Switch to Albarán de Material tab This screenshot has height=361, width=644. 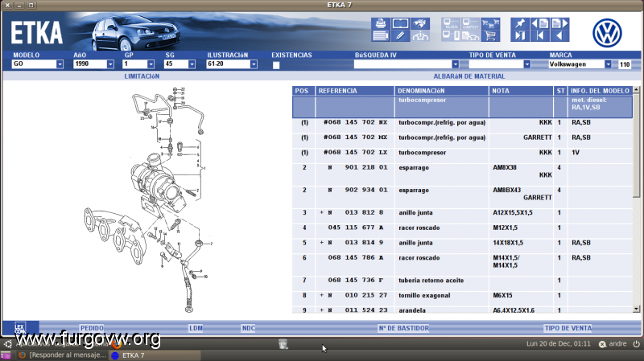(x=469, y=76)
